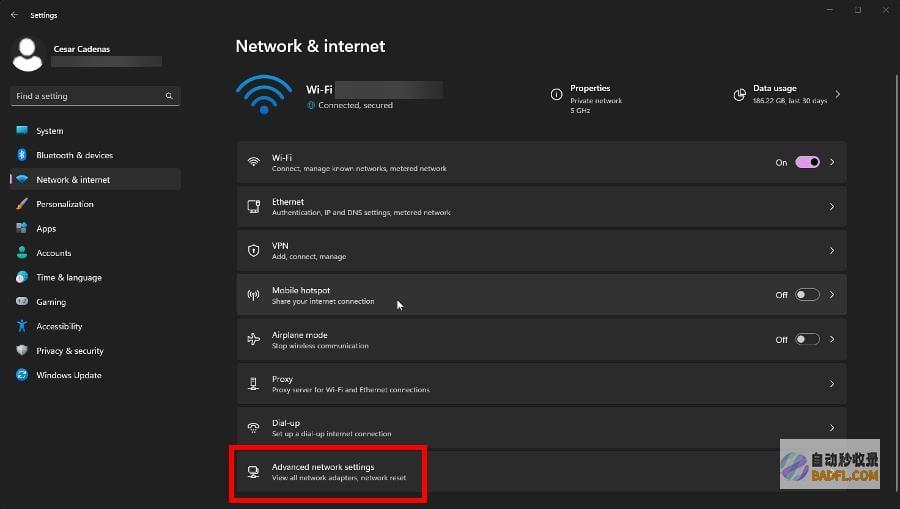Click the Data usage pie chart icon
Image resolution: width=900 pixels, height=509 pixels.
[739, 95]
